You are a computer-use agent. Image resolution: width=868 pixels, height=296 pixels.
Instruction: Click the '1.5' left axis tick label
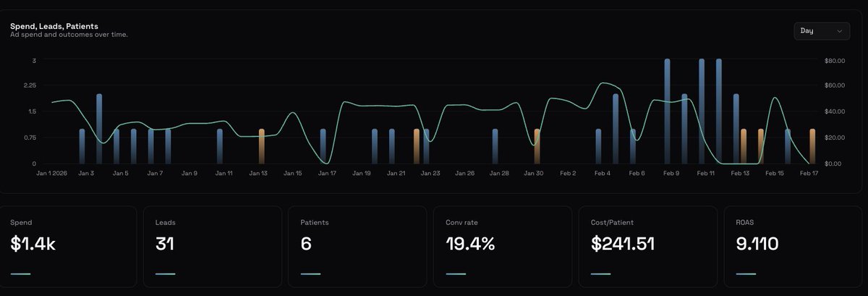pyautogui.click(x=32, y=111)
